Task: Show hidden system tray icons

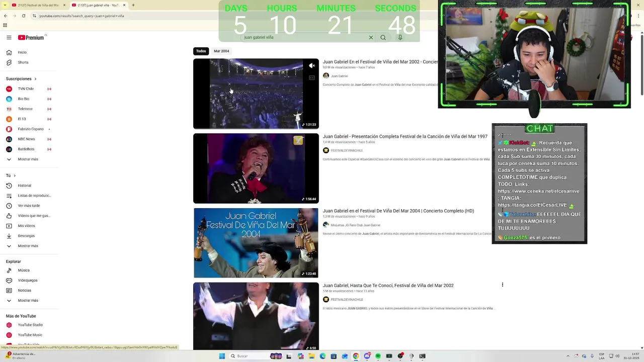Action: coord(568,356)
